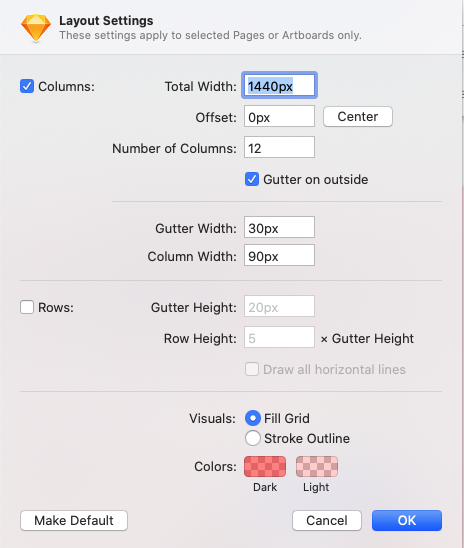Click the Gutter Height input field

click(x=279, y=306)
